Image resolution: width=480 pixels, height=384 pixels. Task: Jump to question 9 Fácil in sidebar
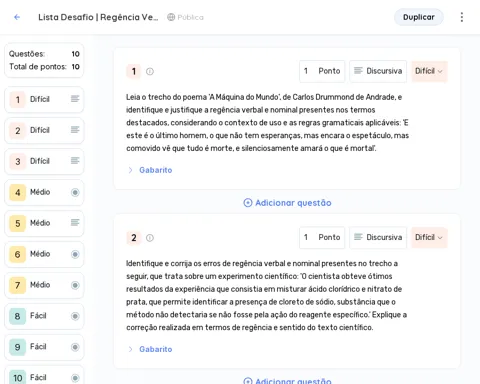coord(44,347)
